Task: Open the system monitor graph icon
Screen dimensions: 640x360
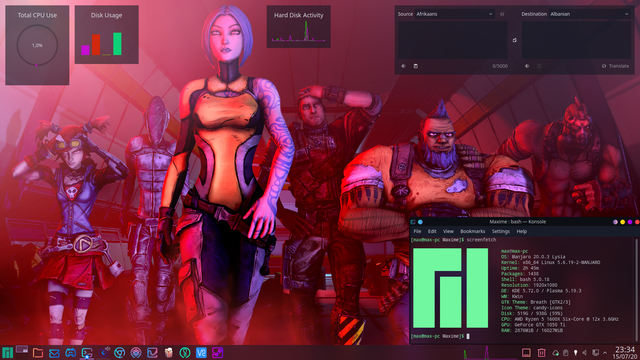Action: [x=152, y=353]
